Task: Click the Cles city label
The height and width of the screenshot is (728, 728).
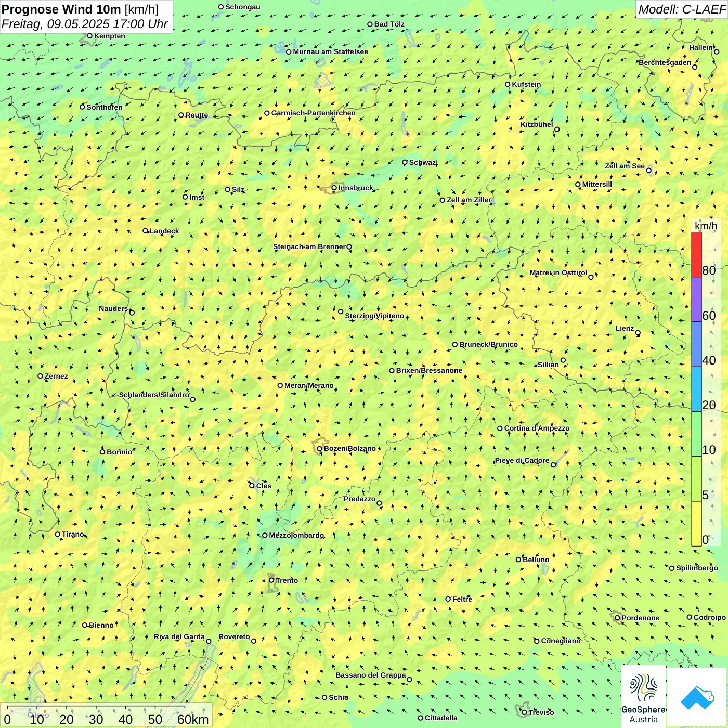Action: pos(264,486)
